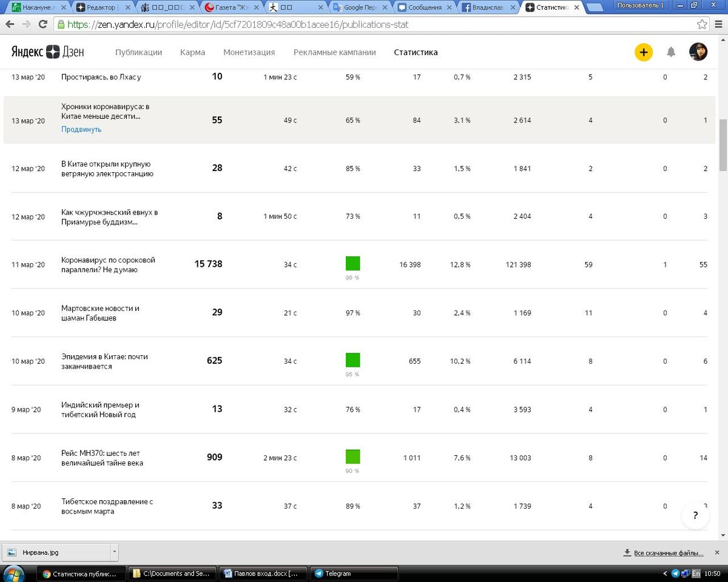728x582 pixels.
Task: Click the yellow plus create-publication button
Action: pos(644,52)
